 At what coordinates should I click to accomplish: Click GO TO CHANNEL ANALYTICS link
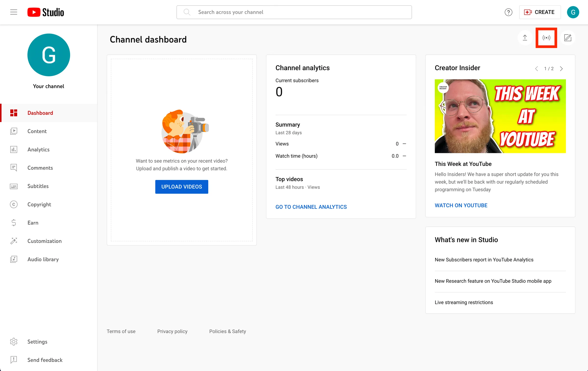[311, 207]
